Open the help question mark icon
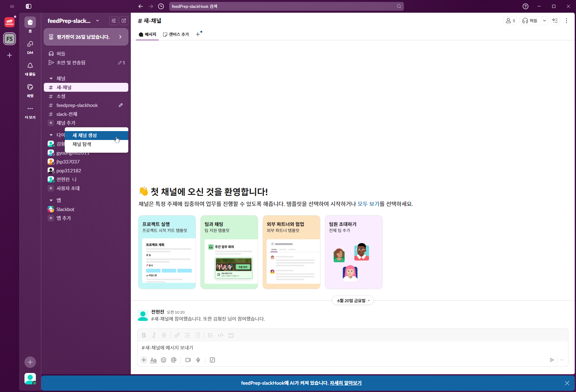 tap(526, 6)
